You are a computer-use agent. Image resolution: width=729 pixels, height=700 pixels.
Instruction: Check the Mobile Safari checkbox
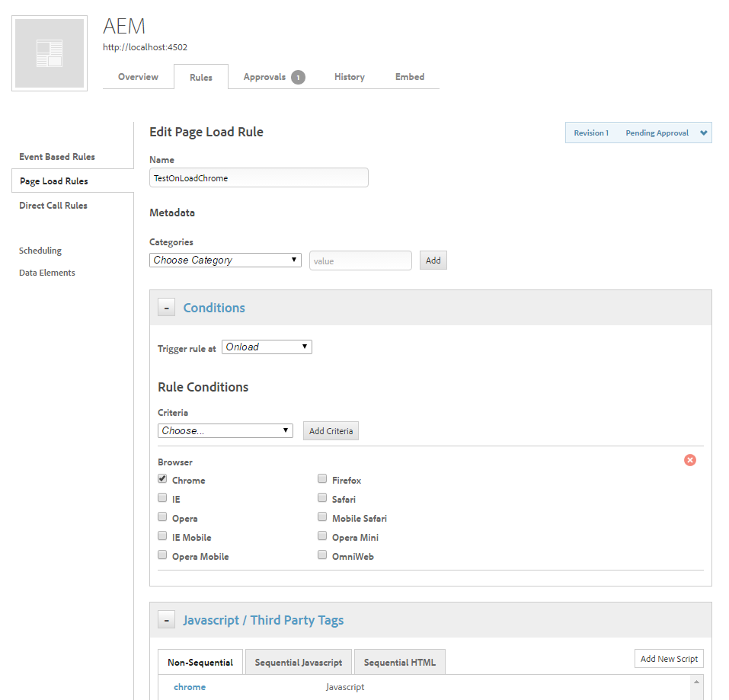[322, 517]
